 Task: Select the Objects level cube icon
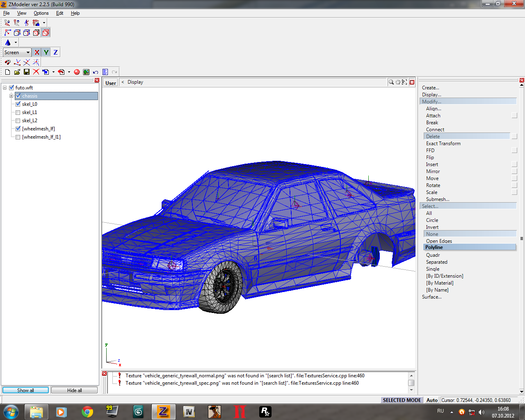point(36,32)
